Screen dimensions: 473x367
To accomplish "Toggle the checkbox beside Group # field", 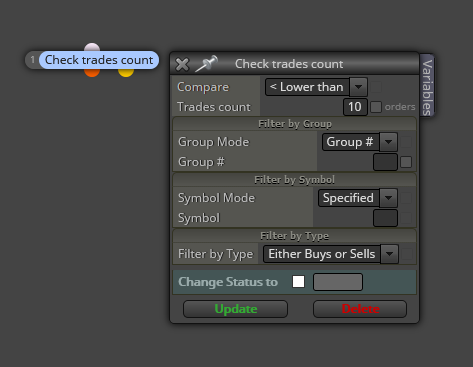I will click(406, 162).
